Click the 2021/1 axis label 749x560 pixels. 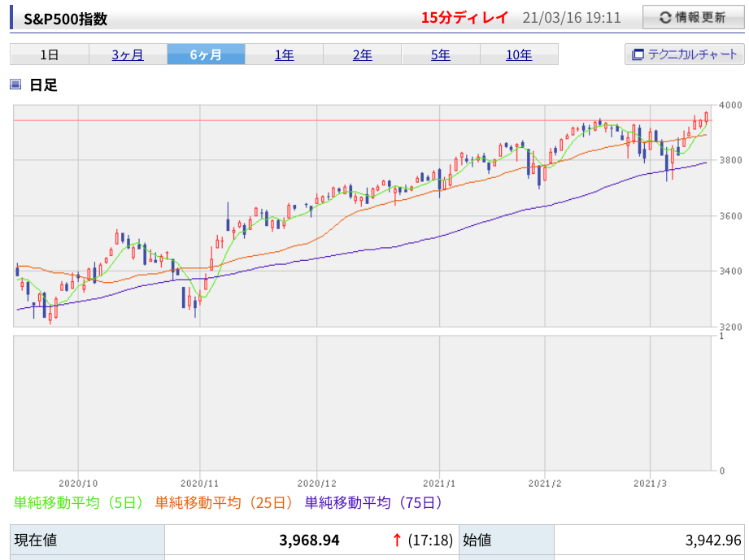(439, 483)
